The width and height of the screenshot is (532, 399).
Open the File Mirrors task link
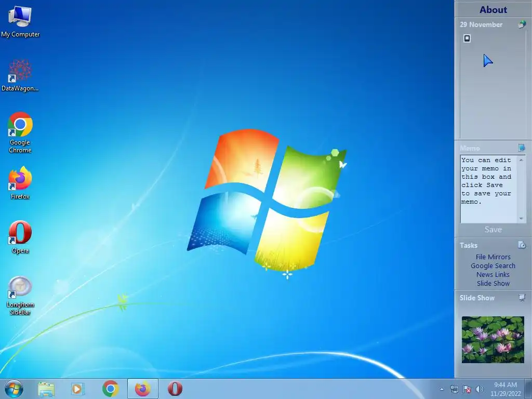tap(493, 257)
